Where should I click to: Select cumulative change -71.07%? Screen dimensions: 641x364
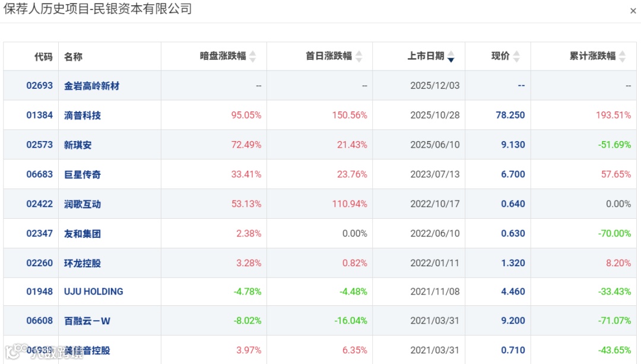(x=614, y=321)
